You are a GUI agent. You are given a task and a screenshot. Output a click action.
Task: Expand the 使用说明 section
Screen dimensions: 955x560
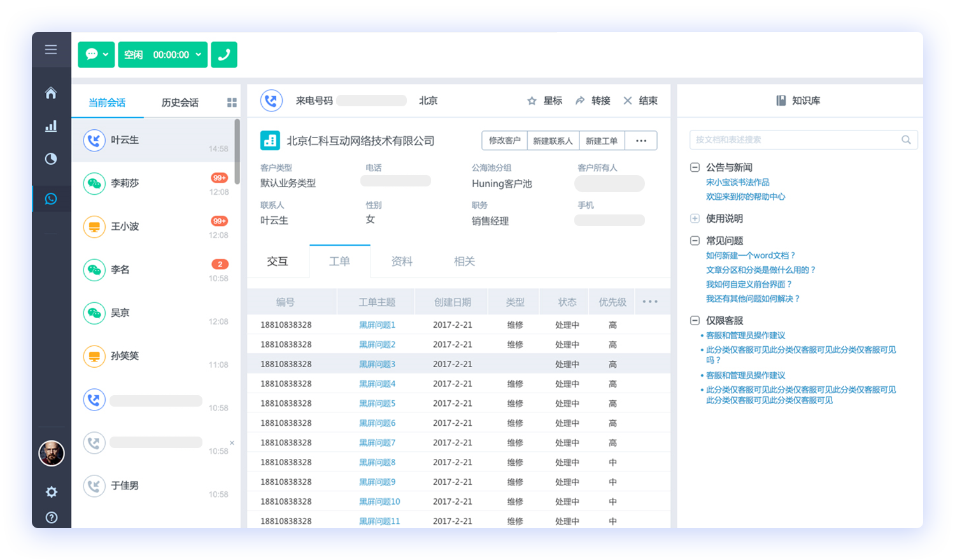coord(695,218)
